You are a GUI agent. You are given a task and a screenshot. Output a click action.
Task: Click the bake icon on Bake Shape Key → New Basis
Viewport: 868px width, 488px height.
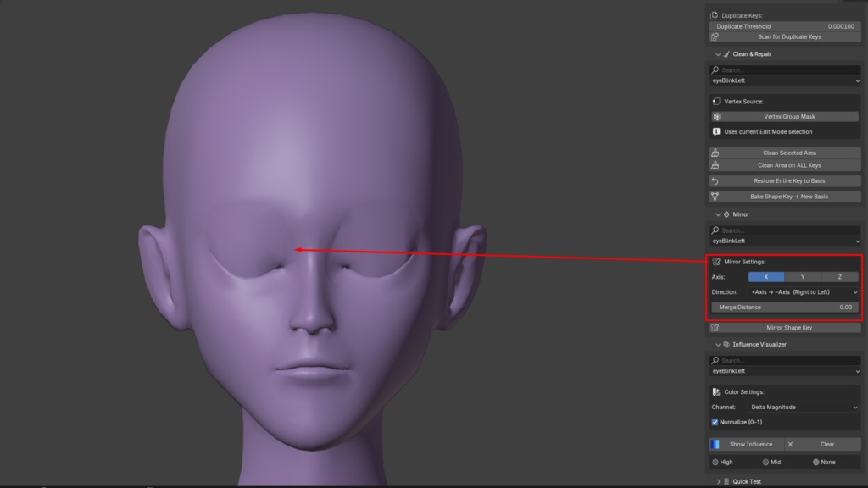[x=715, y=197]
